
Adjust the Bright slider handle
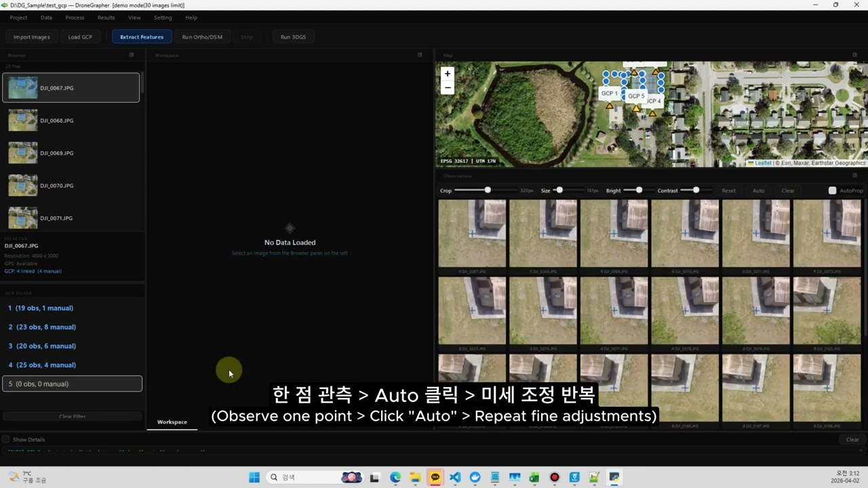click(x=639, y=190)
